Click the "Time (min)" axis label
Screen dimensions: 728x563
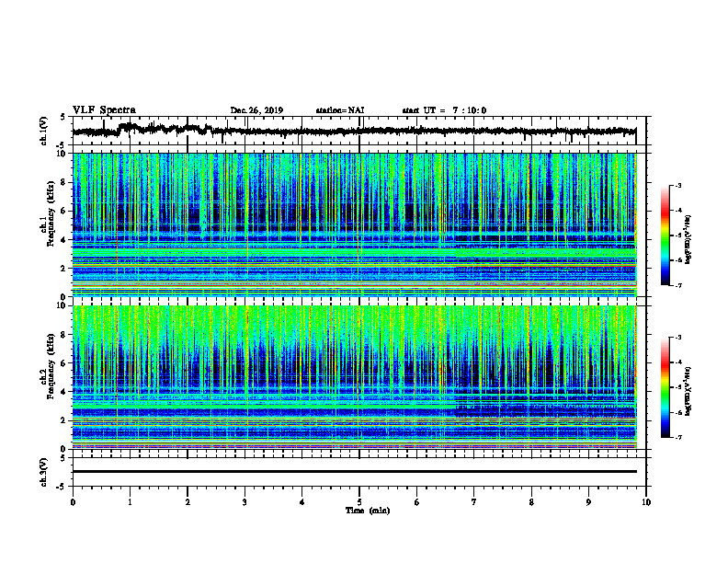[x=368, y=511]
